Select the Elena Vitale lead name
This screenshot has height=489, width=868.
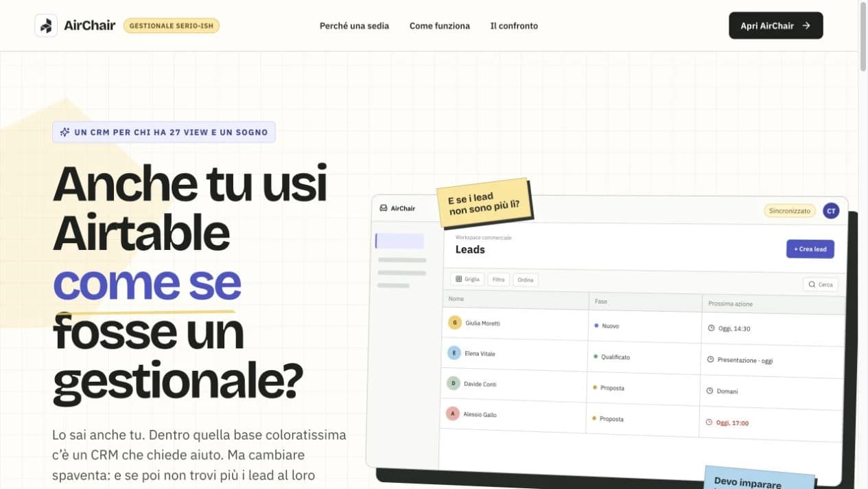tap(480, 354)
